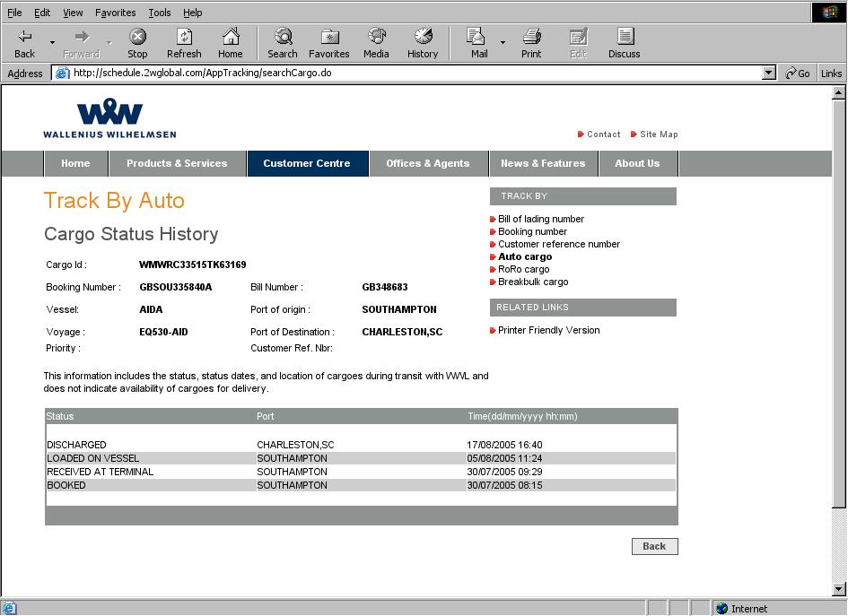Click the Go button beside the address bar
848x616 pixels.
coord(798,73)
